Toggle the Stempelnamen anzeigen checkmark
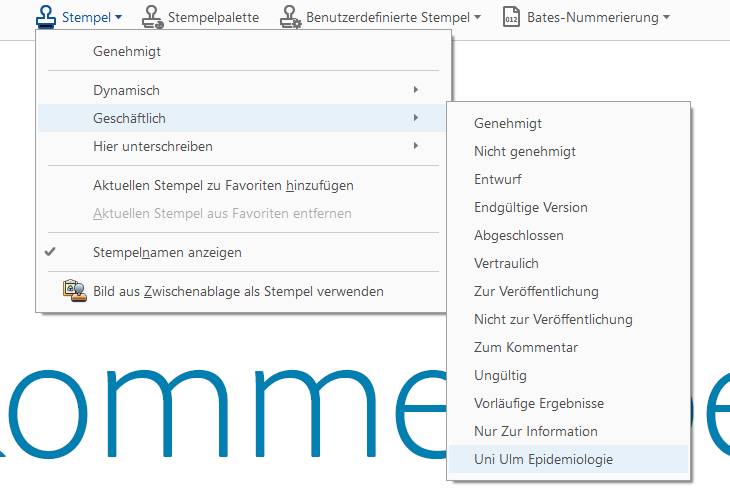The image size is (730, 488). [x=50, y=253]
